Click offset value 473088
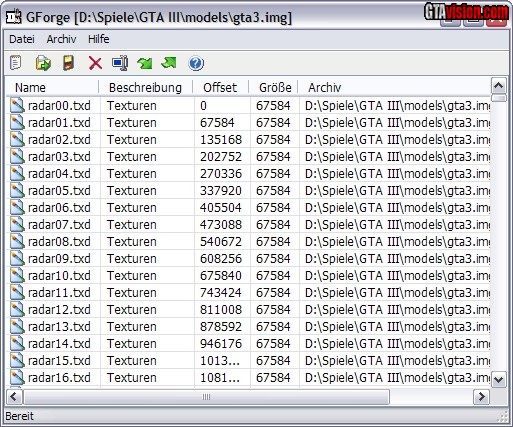The width and height of the screenshot is (513, 427). click(x=221, y=225)
